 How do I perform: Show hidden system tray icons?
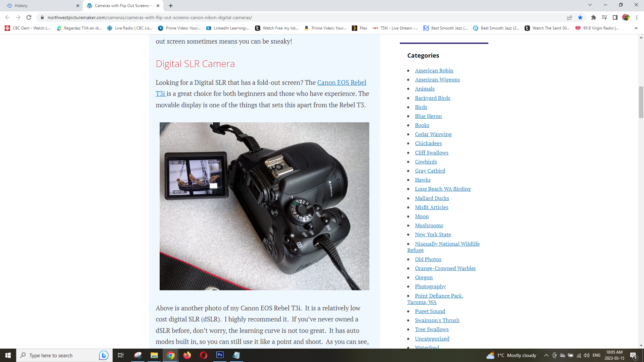click(x=546, y=355)
